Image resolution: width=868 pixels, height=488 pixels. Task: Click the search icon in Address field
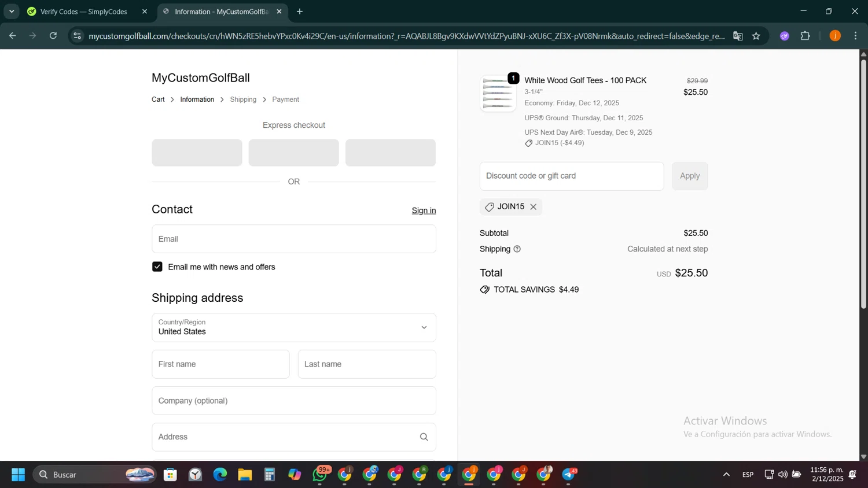[424, 437]
